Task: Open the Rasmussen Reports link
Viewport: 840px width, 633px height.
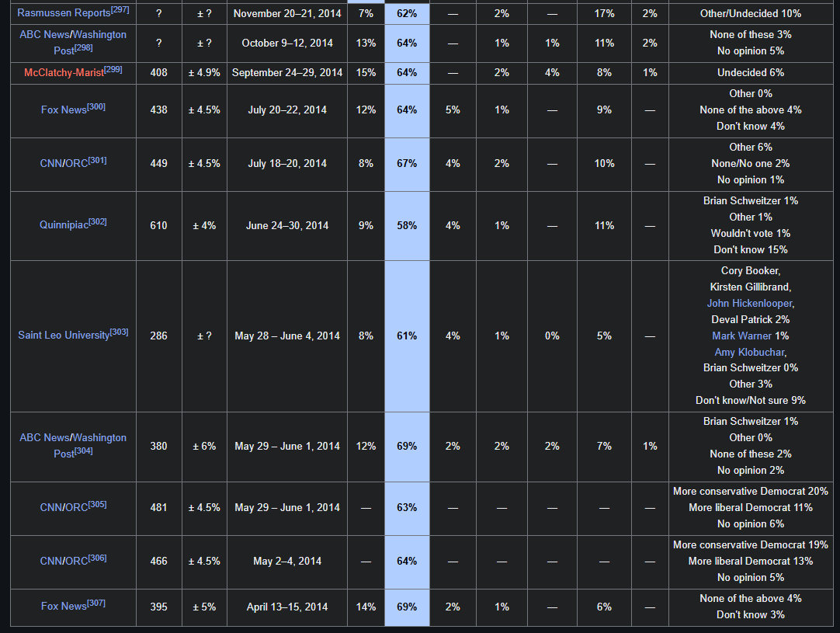Action: pos(64,13)
